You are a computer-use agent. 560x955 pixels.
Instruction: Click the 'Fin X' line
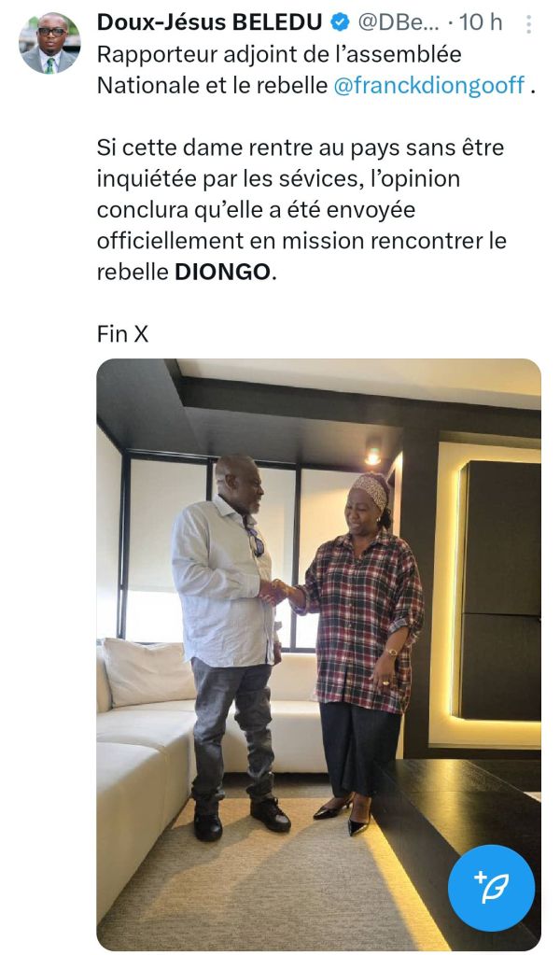(x=122, y=334)
